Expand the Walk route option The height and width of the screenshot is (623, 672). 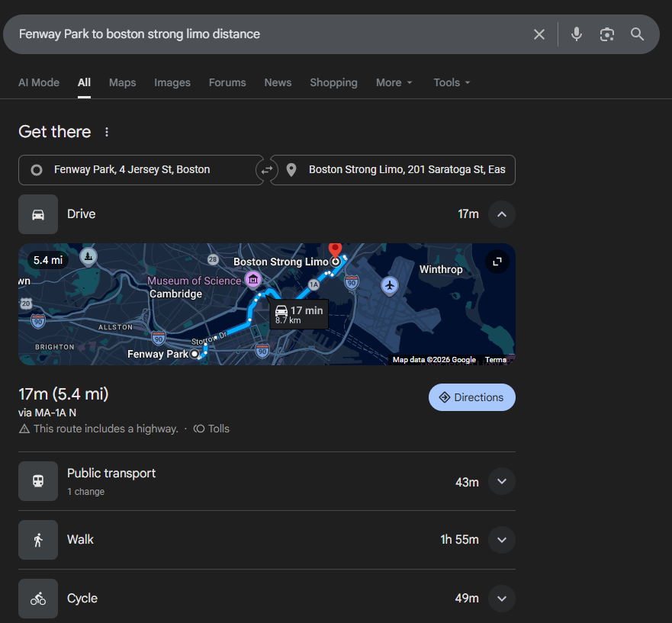[501, 540]
